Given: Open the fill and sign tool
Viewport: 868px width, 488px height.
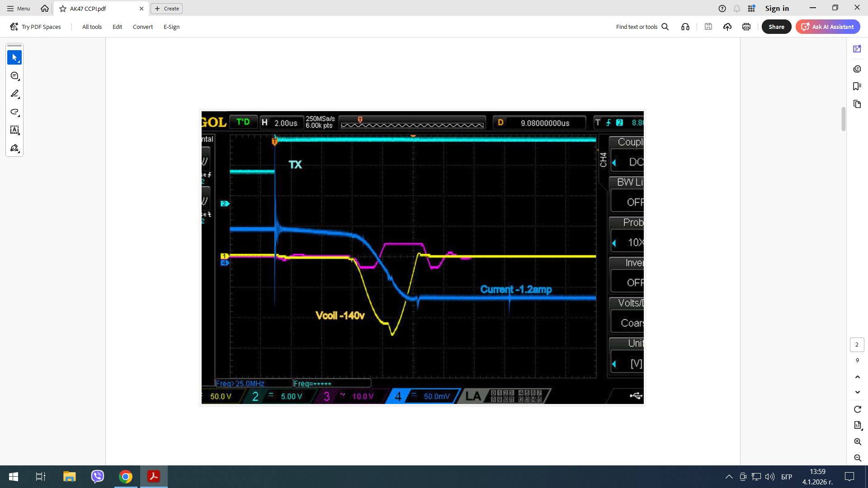Looking at the screenshot, I should point(14,148).
